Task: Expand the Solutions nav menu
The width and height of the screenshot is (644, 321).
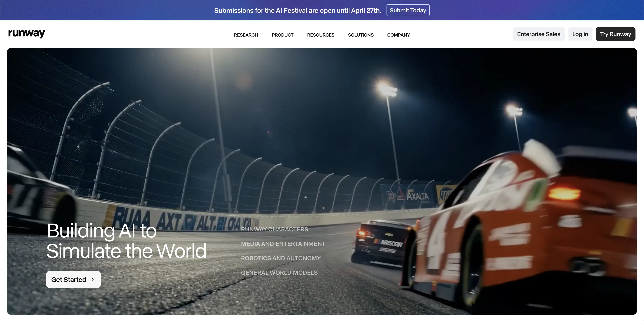Action: pyautogui.click(x=361, y=35)
